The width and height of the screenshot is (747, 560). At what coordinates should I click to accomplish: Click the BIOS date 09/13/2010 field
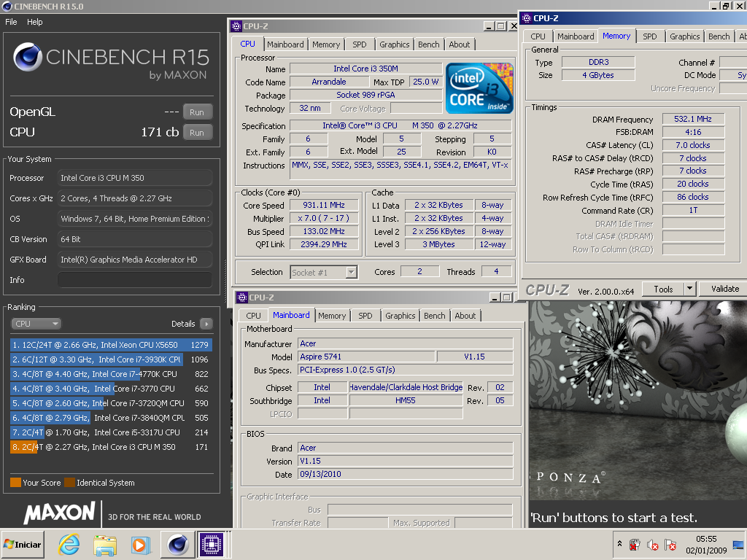pos(406,474)
